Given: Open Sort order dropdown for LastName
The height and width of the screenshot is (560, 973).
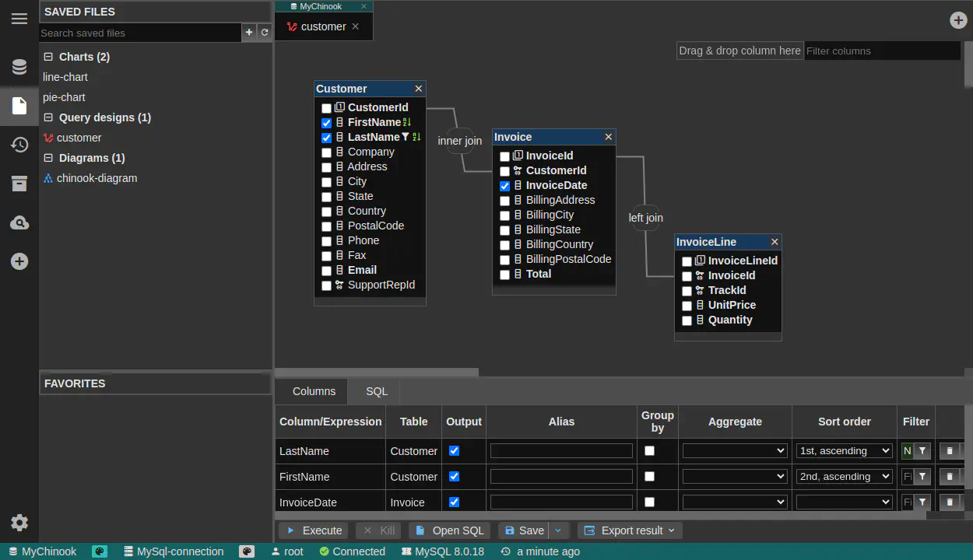Looking at the screenshot, I should (844, 451).
